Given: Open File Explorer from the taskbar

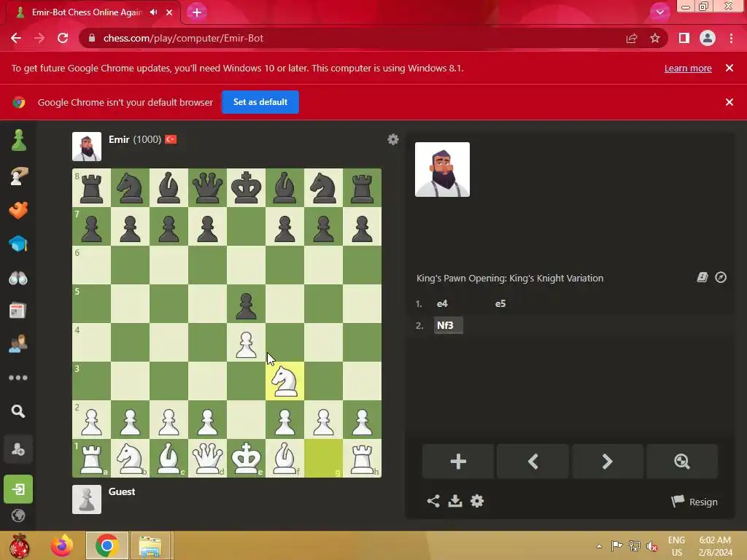Looking at the screenshot, I should click(x=150, y=545).
